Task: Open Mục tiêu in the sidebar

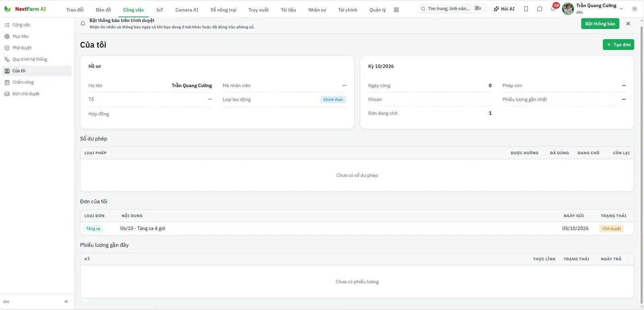Action: coord(37,36)
